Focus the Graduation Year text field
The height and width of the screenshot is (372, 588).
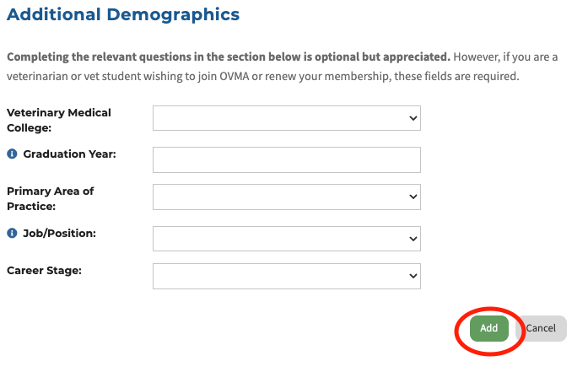point(286,159)
